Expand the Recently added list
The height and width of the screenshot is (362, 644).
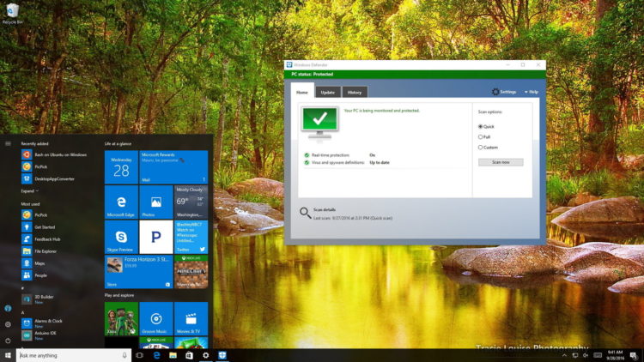pyautogui.click(x=29, y=190)
